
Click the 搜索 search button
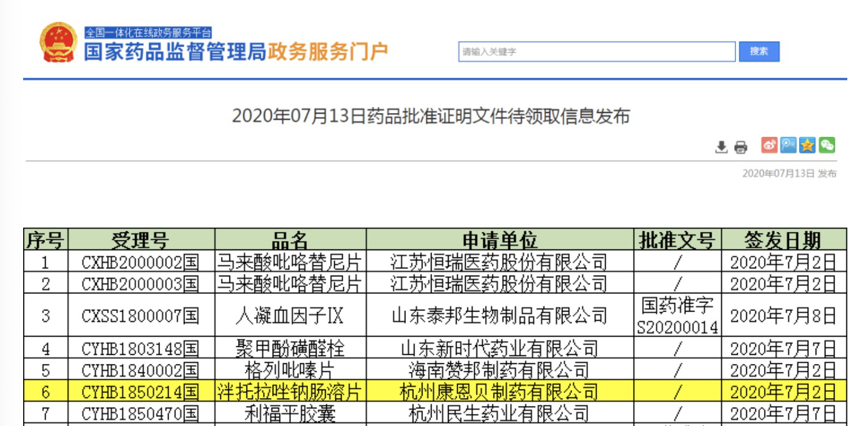click(x=759, y=52)
